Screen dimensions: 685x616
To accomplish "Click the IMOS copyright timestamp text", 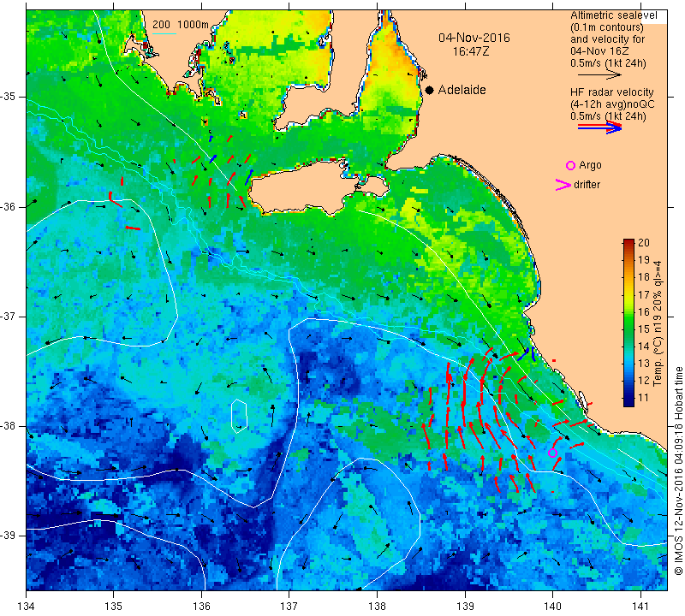I will pos(678,471).
